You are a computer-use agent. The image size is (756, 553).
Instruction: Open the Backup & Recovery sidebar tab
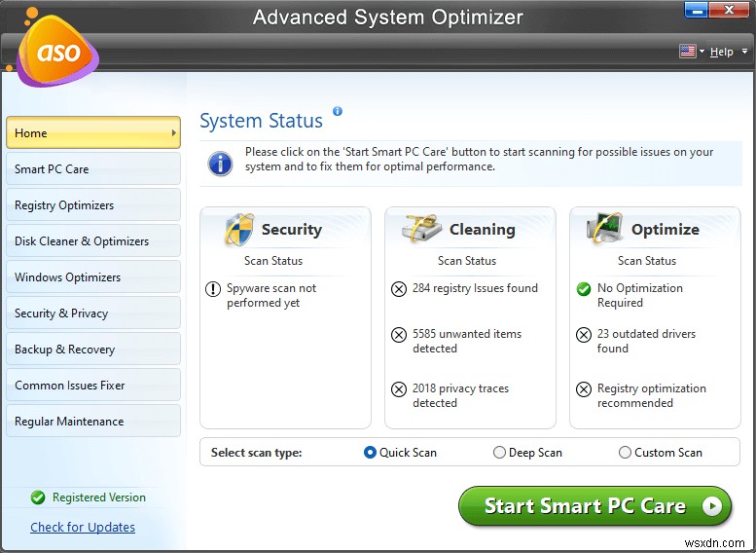coord(93,349)
